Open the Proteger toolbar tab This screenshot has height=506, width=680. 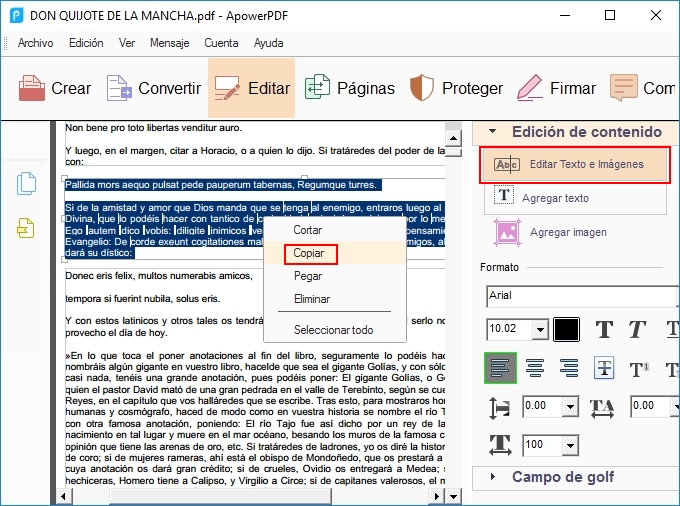point(456,88)
